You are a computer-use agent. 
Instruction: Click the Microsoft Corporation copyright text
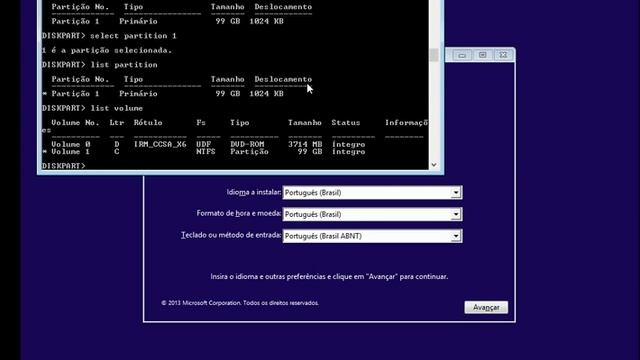tap(240, 303)
